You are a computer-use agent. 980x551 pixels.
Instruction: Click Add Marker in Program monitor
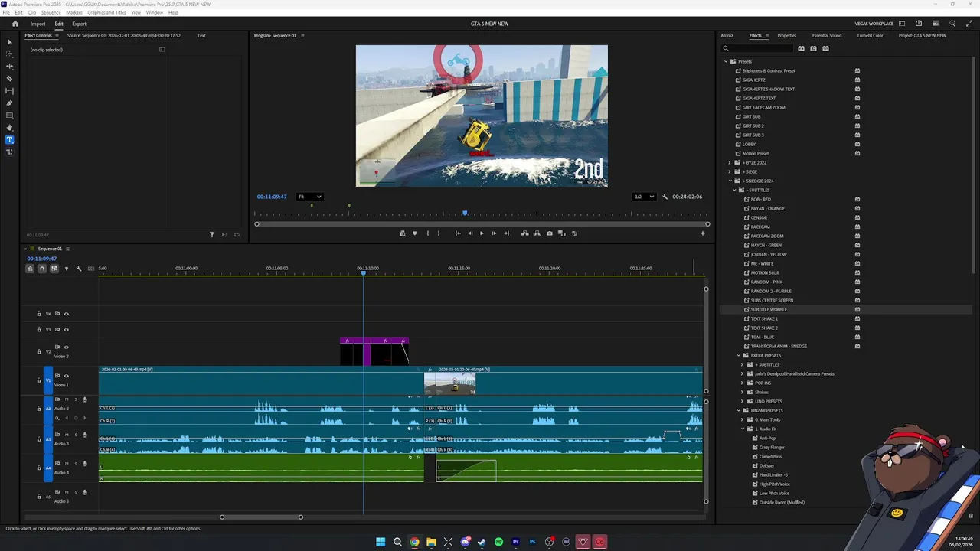click(414, 233)
